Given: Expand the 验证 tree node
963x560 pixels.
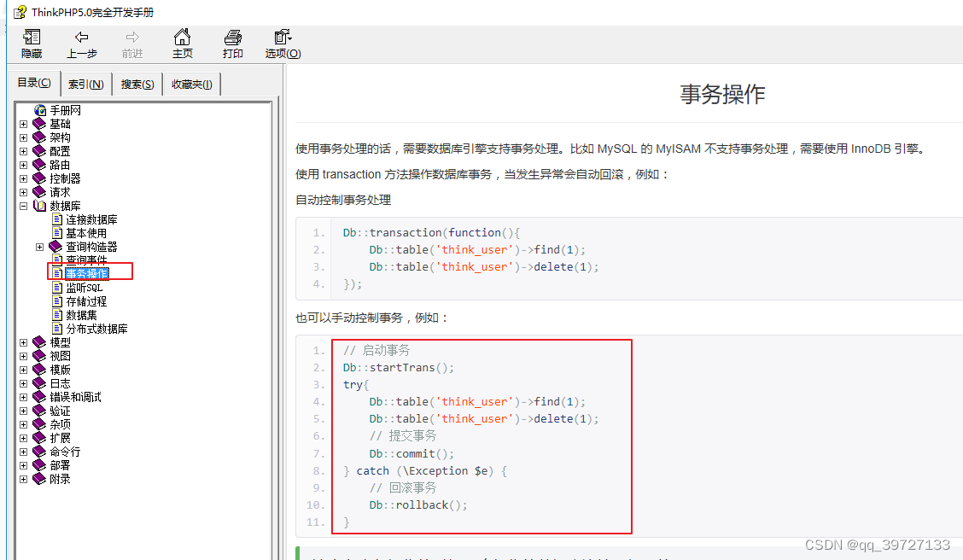Looking at the screenshot, I should [x=23, y=411].
